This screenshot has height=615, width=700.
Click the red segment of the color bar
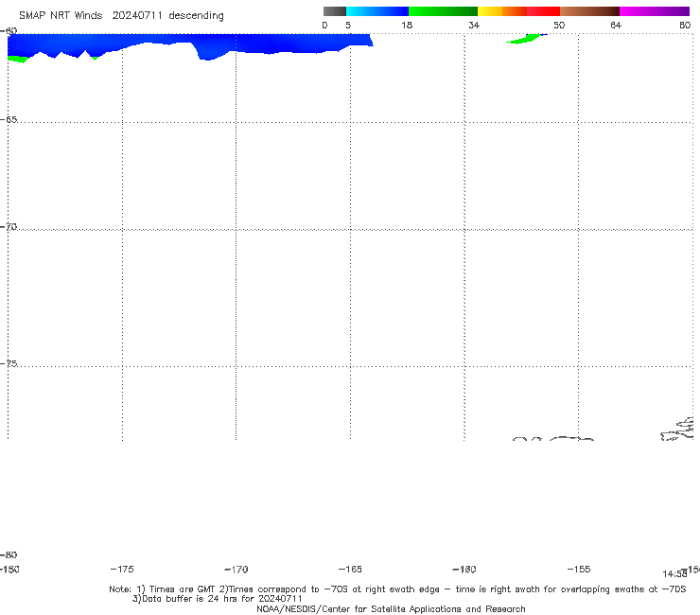click(x=543, y=11)
